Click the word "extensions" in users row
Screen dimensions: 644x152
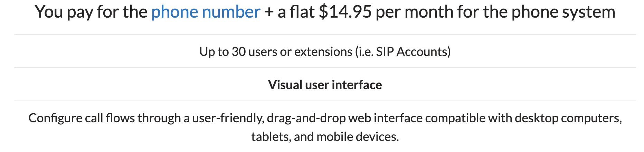click(x=323, y=52)
